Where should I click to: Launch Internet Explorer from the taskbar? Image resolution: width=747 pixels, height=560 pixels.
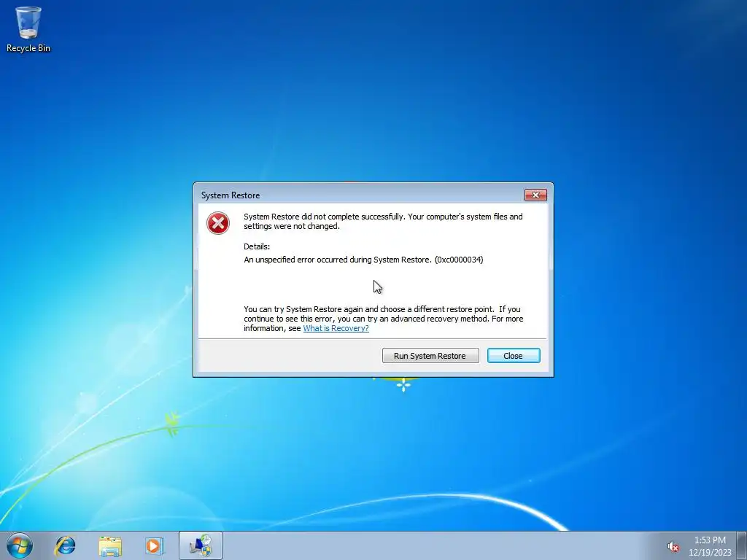click(x=65, y=545)
